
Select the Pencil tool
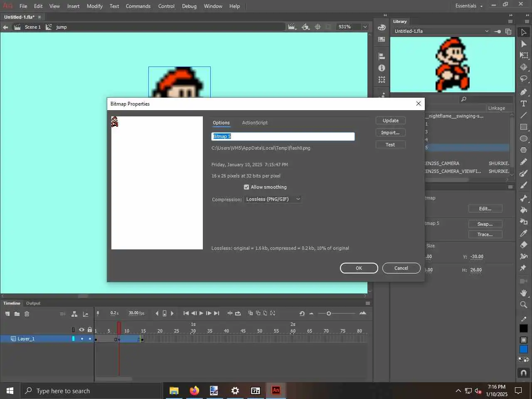[524, 162]
